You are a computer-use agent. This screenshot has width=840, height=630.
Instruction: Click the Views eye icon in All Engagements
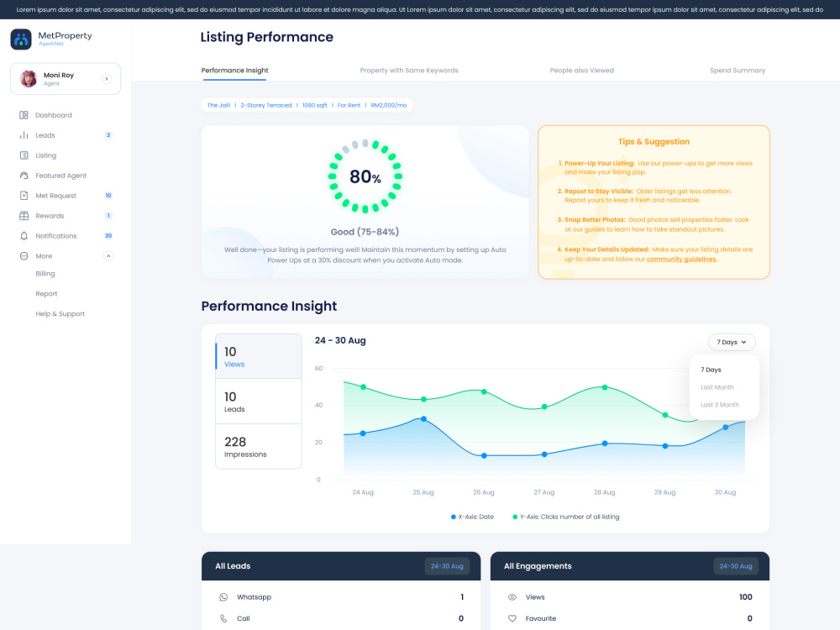512,596
